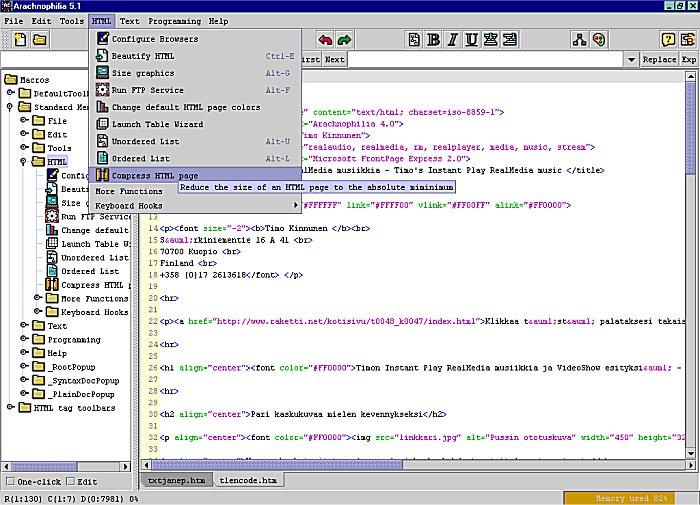Switch to the txtjanep.htm tab
Image resolution: width=700 pixels, height=505 pixels.
pyautogui.click(x=176, y=480)
